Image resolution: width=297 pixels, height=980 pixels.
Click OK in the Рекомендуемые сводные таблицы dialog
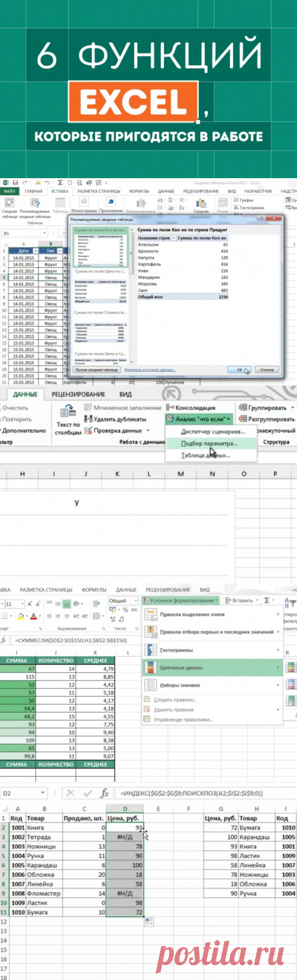238,370
